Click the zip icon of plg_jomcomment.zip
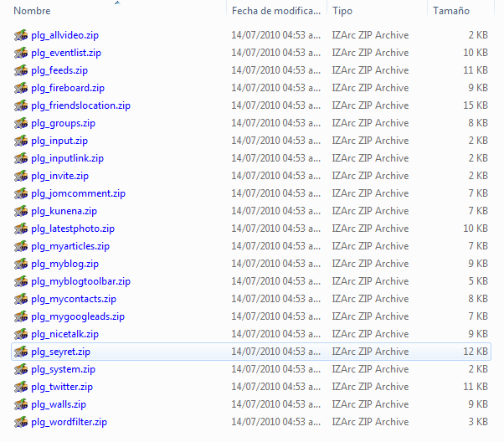Screen dimensions: 504x442 coord(21,193)
